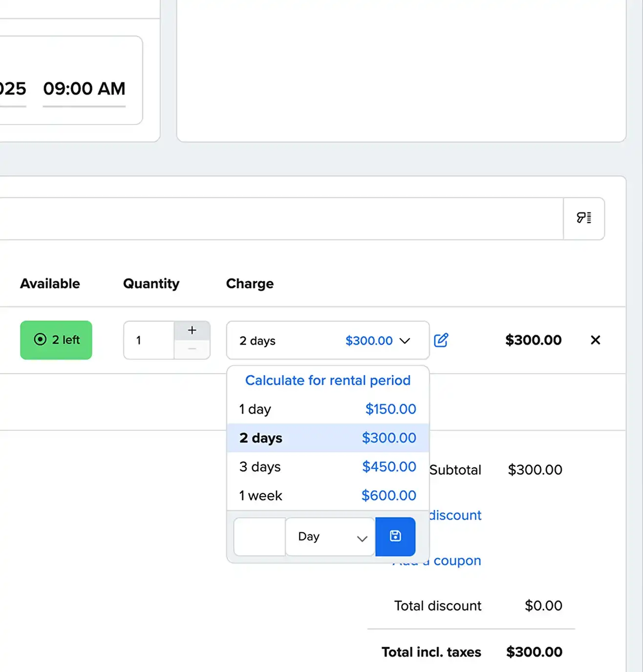Remove the line item with the X icon
This screenshot has height=672, width=643.
coord(595,340)
